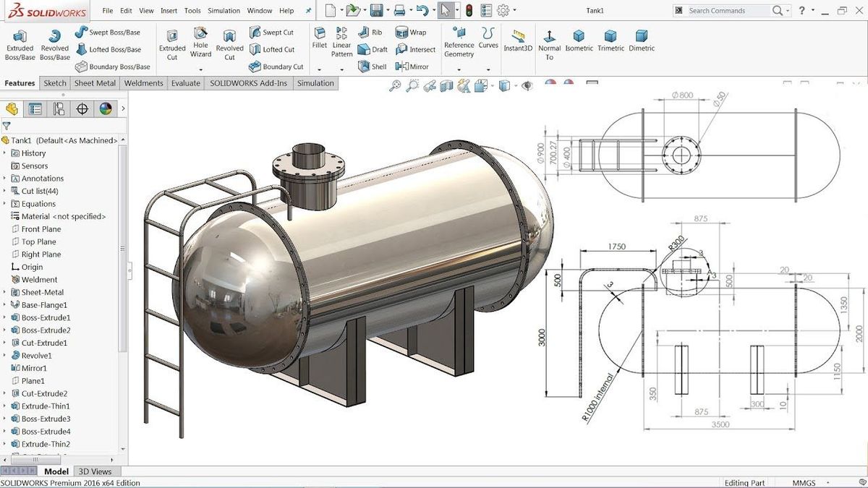Screen dimensions: 868x488
Task: Switch to Trimetric view
Action: pyautogui.click(x=610, y=40)
